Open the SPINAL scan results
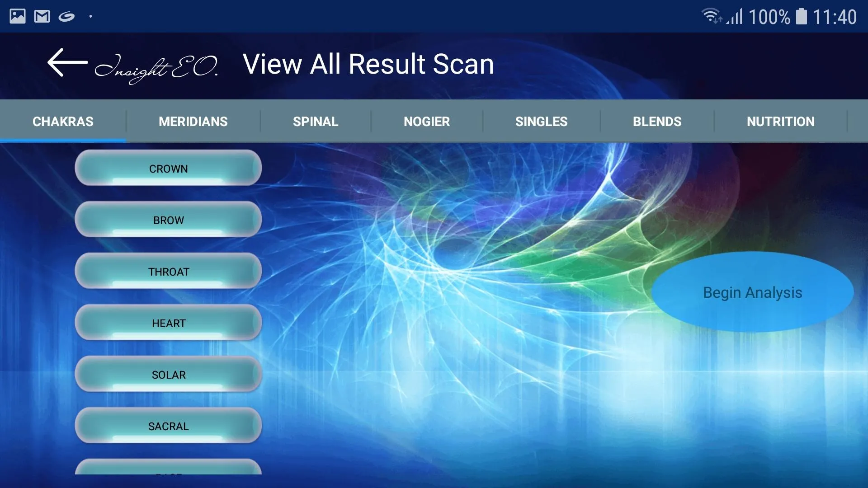868x488 pixels. tap(316, 121)
